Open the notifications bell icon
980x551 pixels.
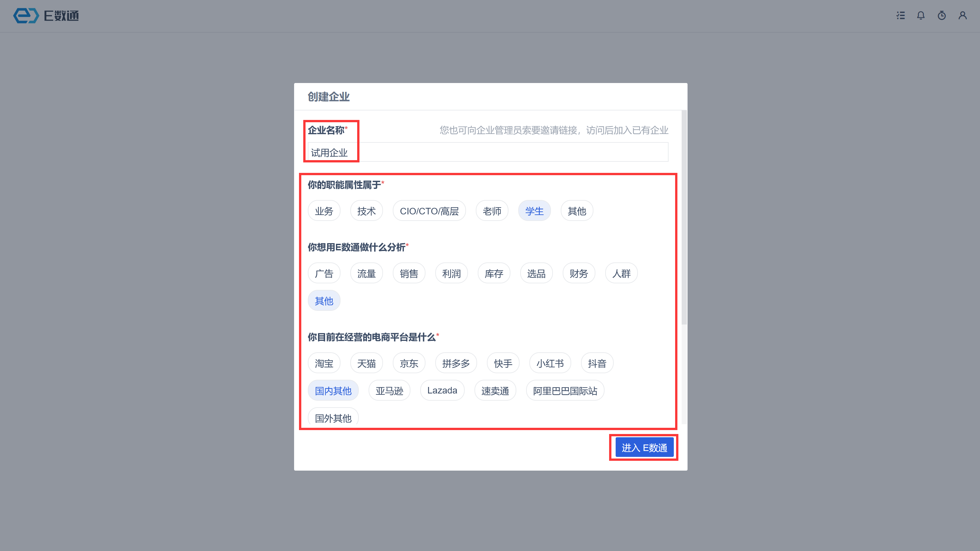point(921,16)
